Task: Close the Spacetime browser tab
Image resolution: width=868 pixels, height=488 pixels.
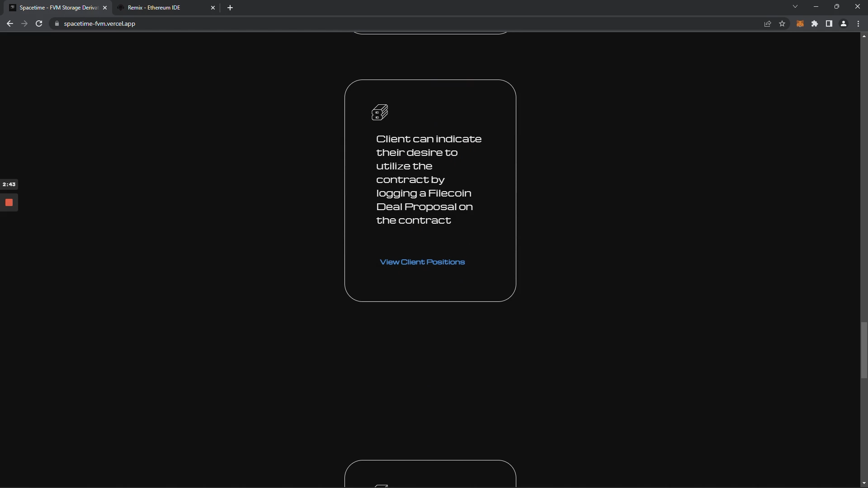Action: click(x=105, y=8)
